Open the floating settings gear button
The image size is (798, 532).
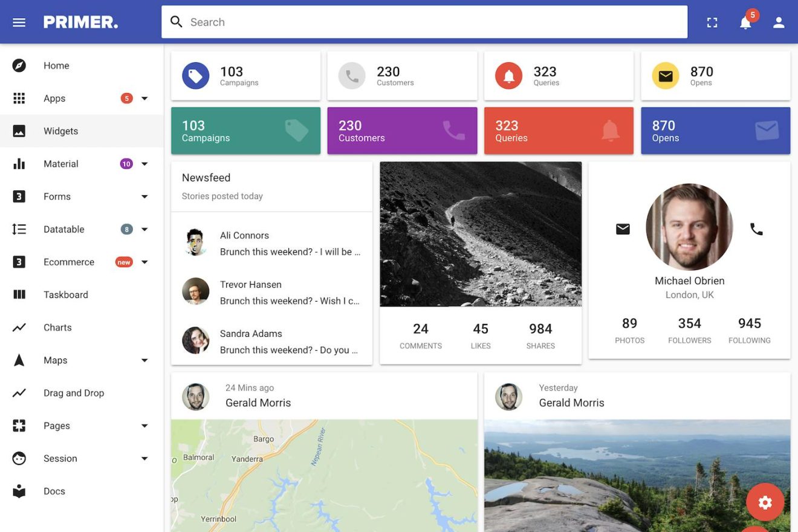click(765, 502)
